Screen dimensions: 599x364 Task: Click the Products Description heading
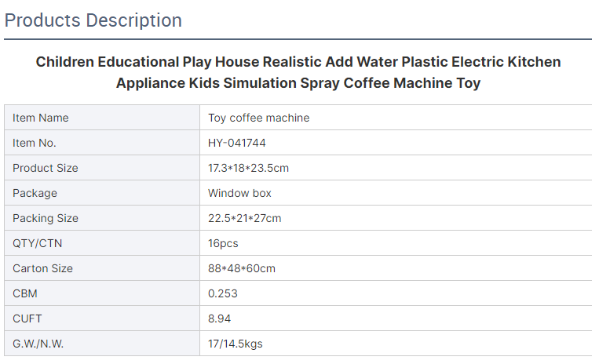[93, 20]
